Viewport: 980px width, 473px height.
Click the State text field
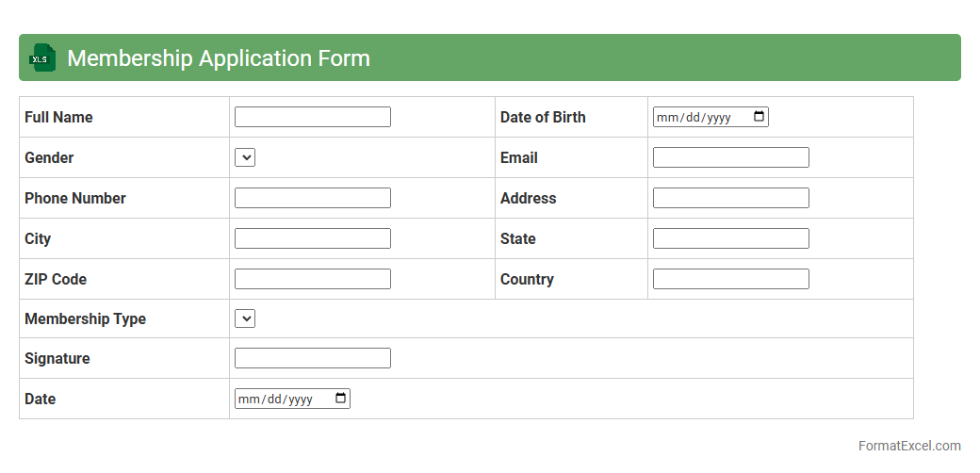[x=730, y=238]
